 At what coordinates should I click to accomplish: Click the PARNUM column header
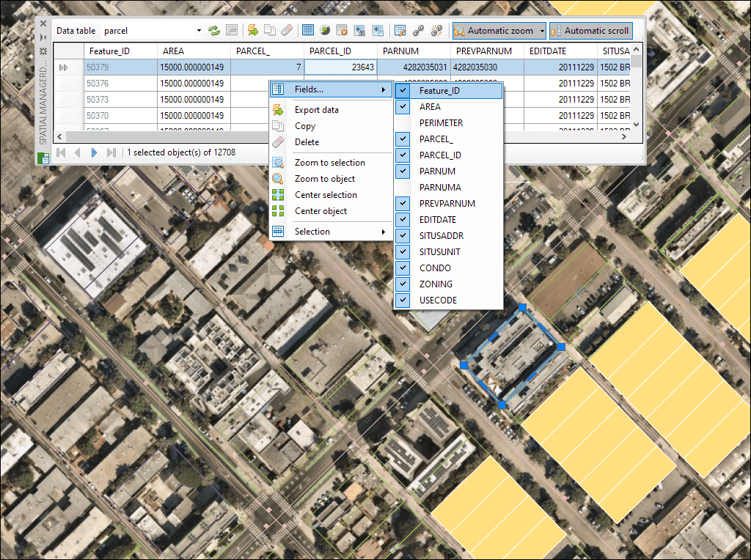[414, 51]
